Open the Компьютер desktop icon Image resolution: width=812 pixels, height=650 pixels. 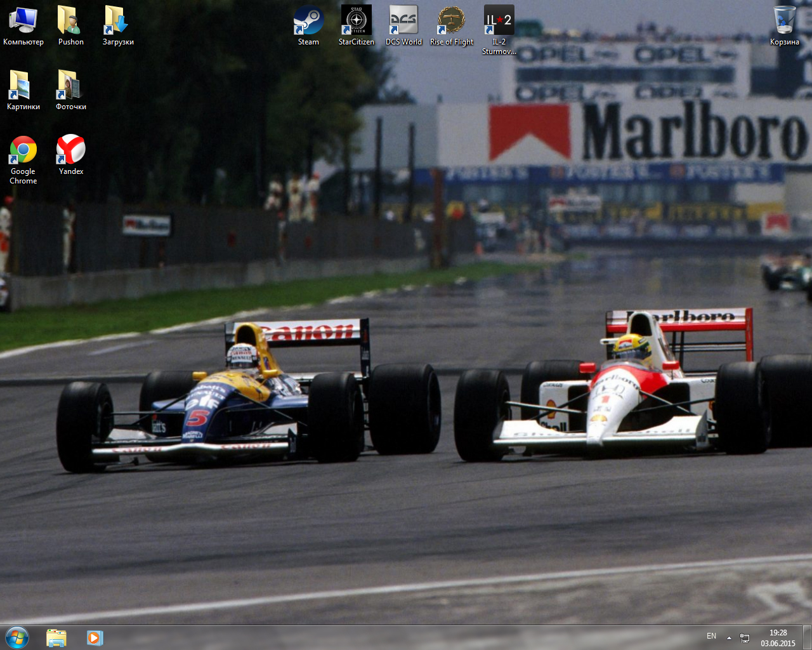point(23,25)
